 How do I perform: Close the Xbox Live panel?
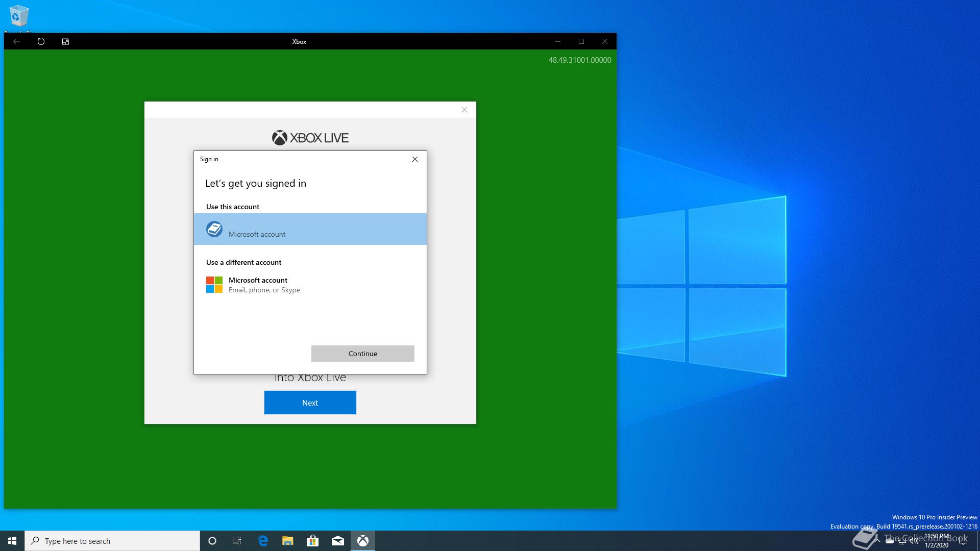click(464, 110)
